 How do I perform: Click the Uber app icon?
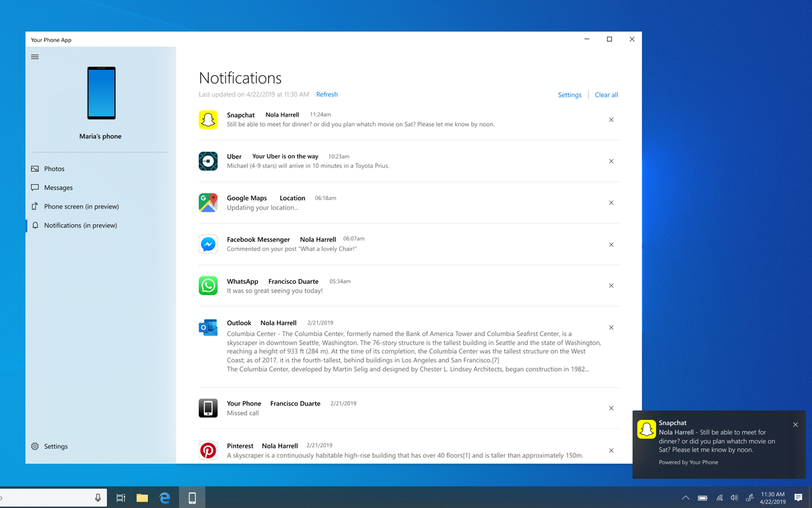[208, 161]
